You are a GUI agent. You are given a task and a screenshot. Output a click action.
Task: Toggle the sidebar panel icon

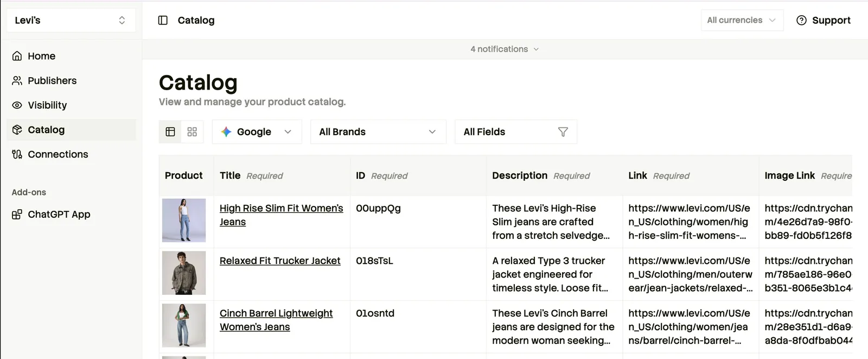pyautogui.click(x=163, y=20)
